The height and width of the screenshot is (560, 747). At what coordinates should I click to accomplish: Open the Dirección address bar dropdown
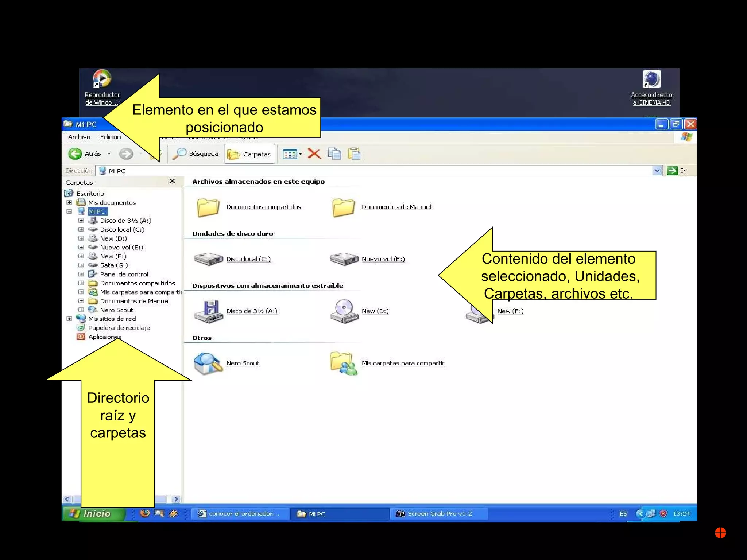(657, 171)
